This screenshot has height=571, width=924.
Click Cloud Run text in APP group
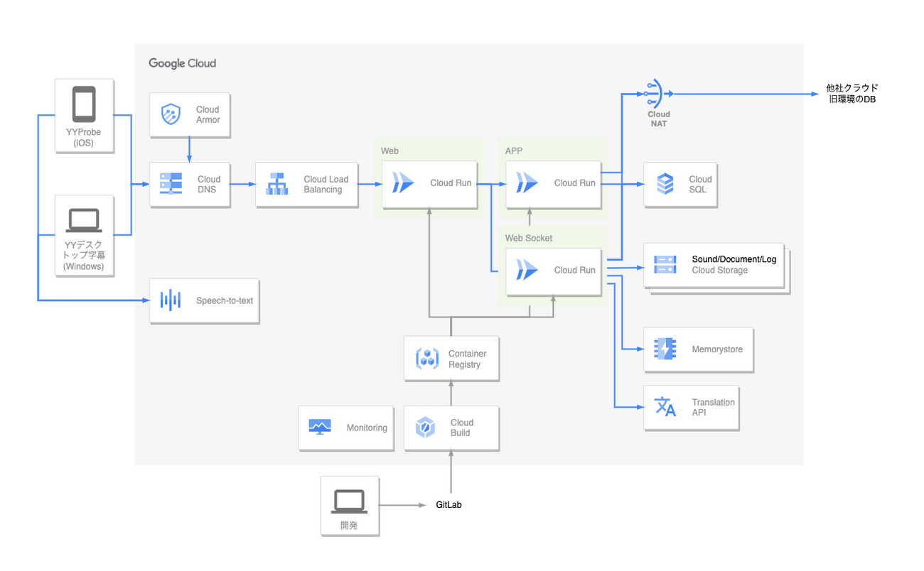pyautogui.click(x=575, y=183)
